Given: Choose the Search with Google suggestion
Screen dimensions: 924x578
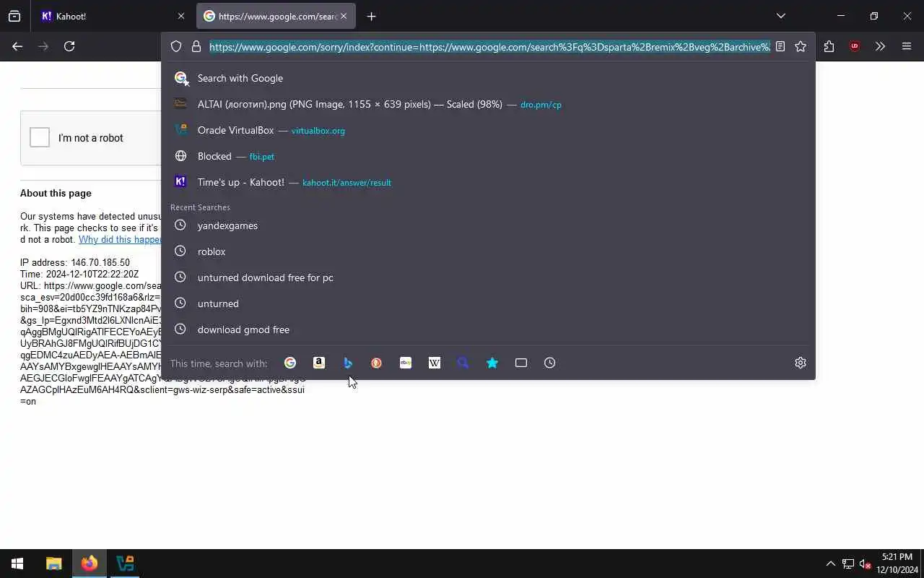Looking at the screenshot, I should click(488, 78).
